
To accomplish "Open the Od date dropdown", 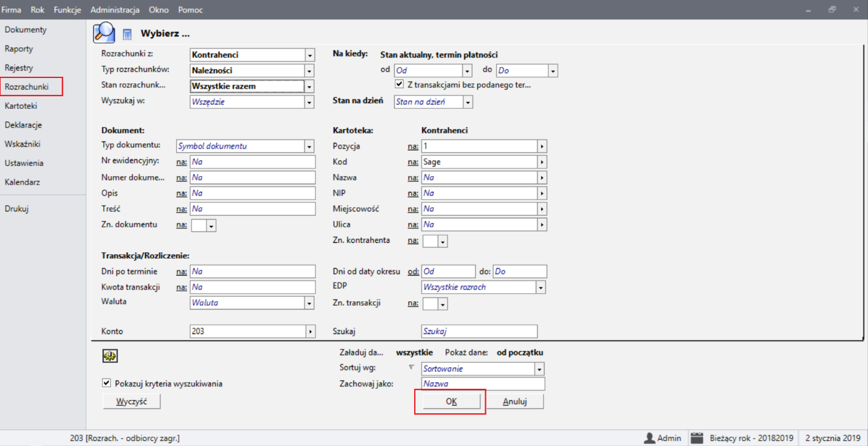I will [x=467, y=71].
